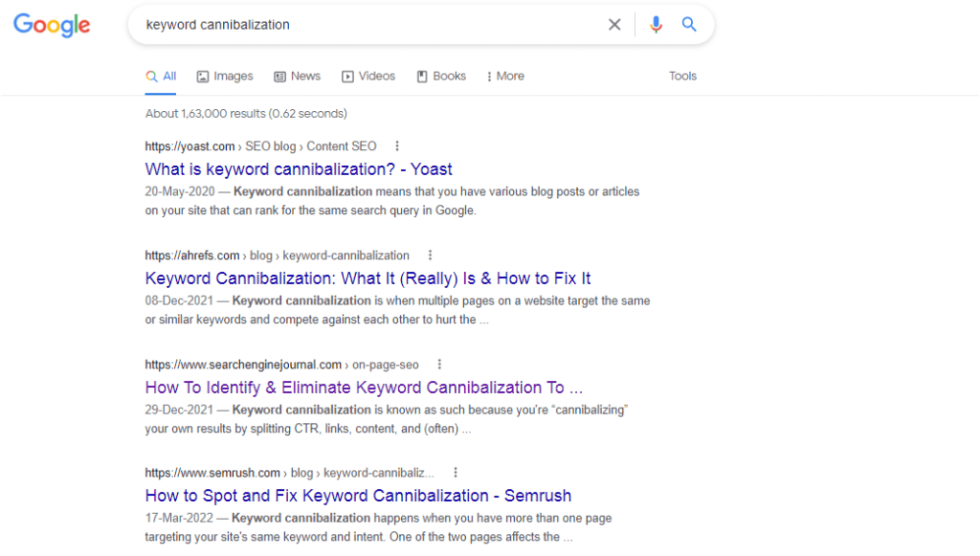Start voice search with microphone icon

point(656,24)
